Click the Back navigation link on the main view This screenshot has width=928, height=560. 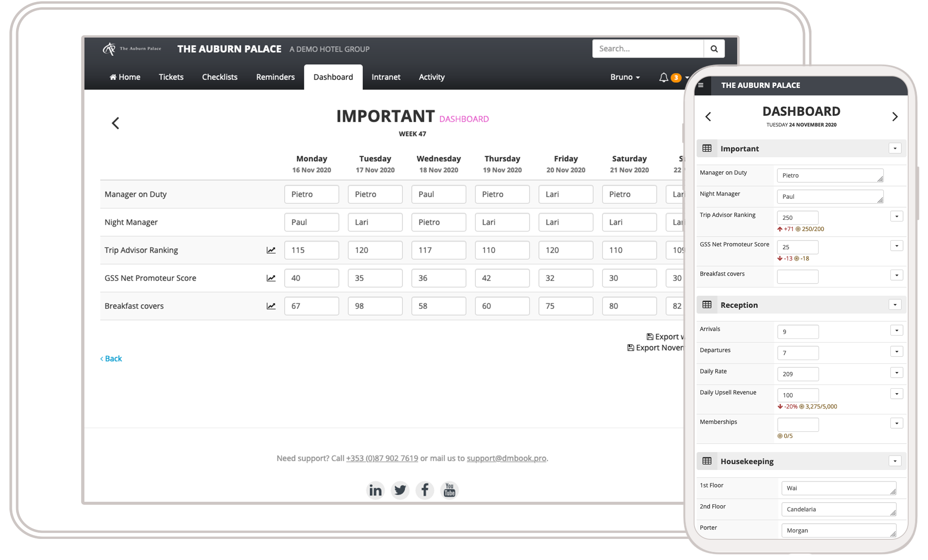111,359
